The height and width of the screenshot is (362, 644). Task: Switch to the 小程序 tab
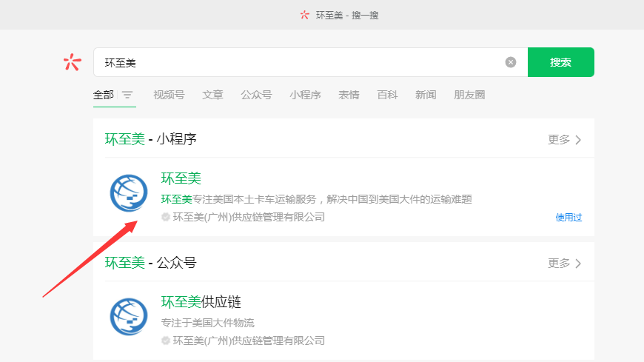click(305, 95)
